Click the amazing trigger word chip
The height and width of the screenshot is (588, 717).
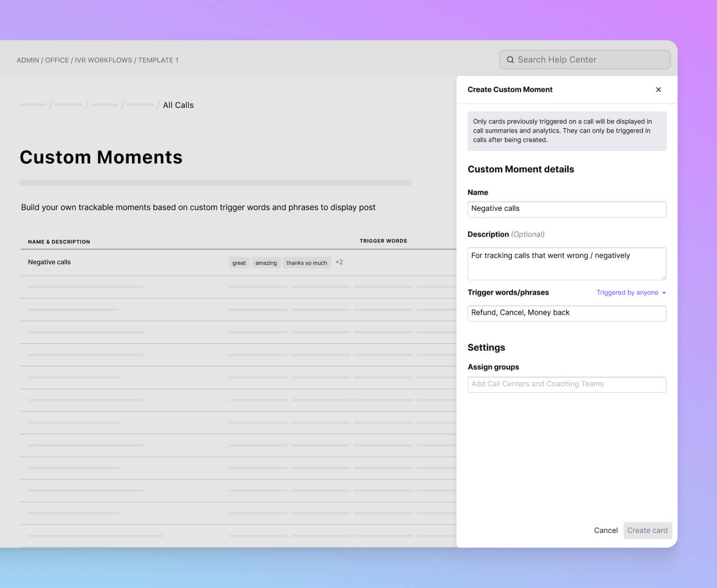(266, 262)
